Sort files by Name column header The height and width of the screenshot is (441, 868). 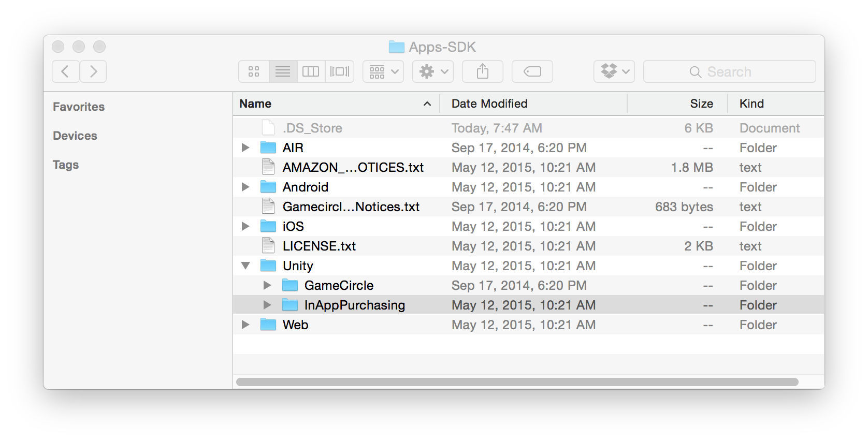tap(255, 104)
